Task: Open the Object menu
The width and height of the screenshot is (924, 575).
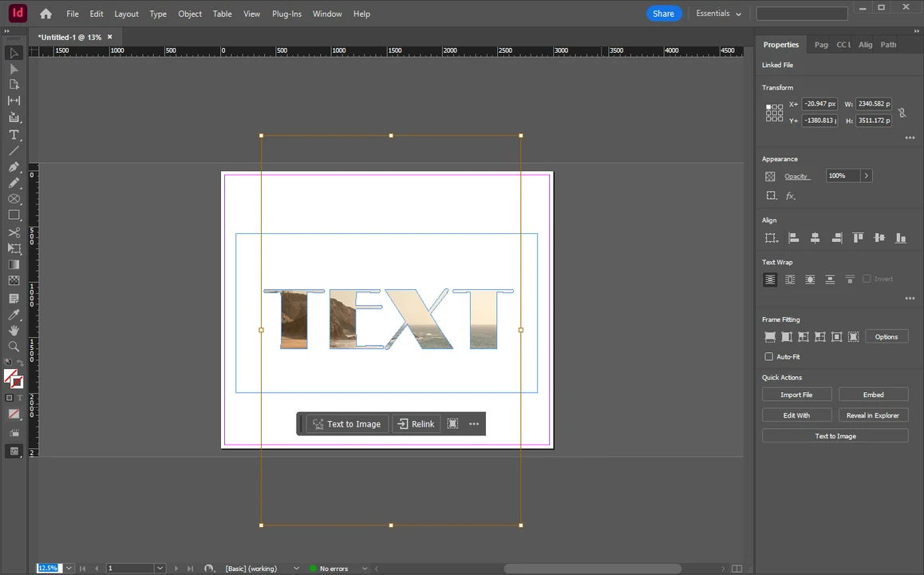Action: pyautogui.click(x=190, y=14)
